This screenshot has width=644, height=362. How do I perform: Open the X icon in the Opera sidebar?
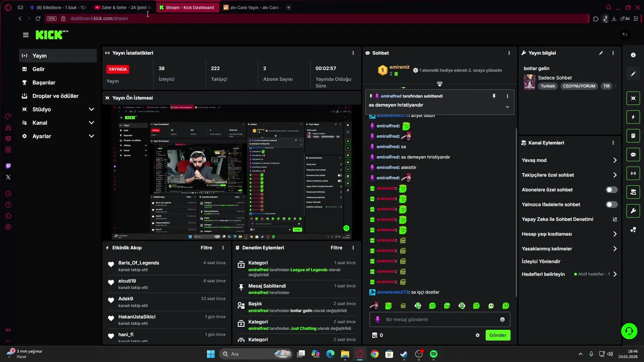(x=8, y=177)
